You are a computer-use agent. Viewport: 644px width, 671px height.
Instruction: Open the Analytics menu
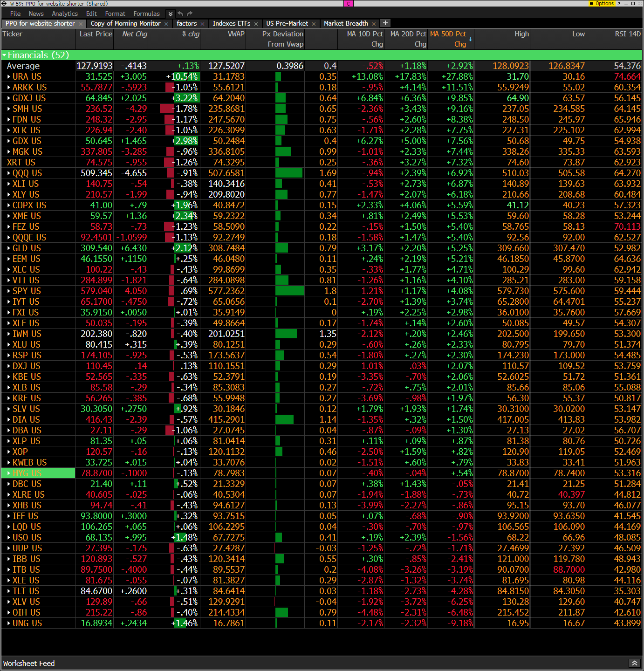(x=65, y=14)
